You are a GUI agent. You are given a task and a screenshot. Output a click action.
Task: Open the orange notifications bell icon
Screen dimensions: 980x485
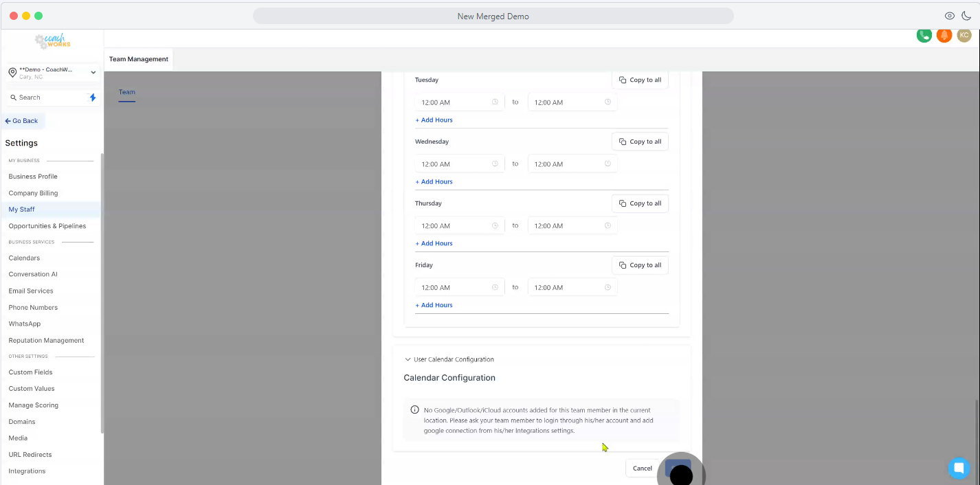tap(944, 35)
